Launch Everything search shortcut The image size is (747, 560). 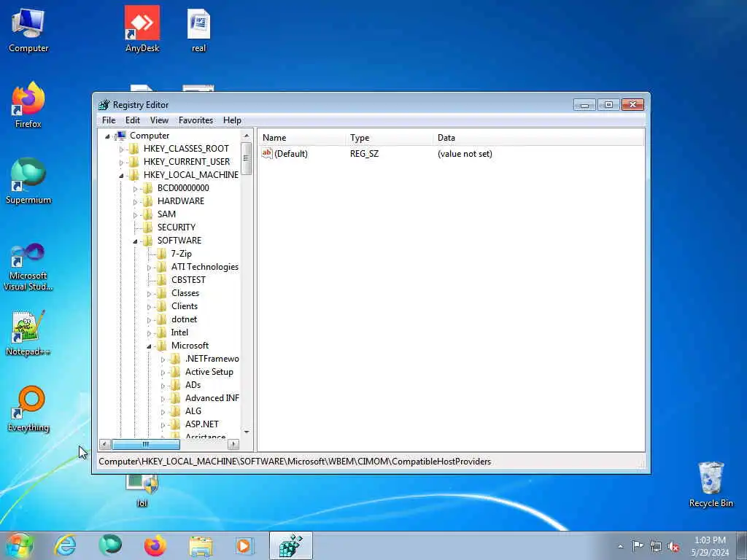[28, 408]
